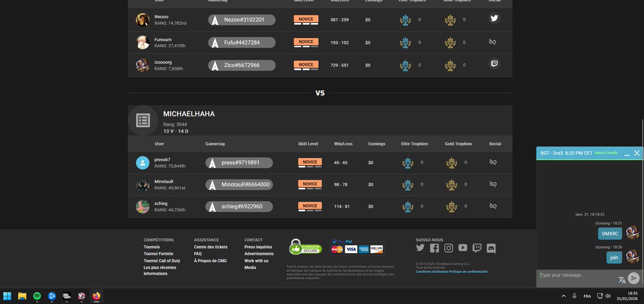
Task: Open Spotify from the taskbar
Action: click(37, 295)
